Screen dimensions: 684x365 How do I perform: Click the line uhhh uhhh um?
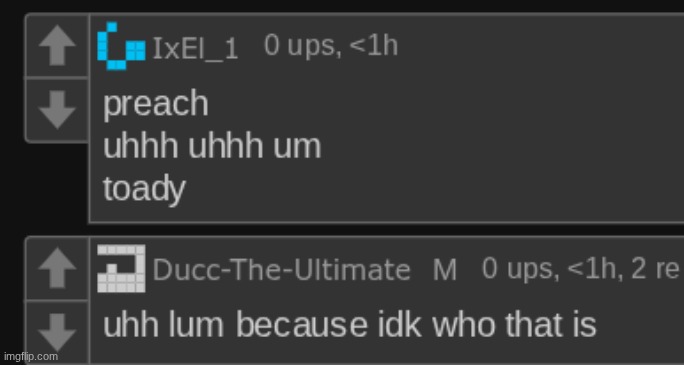[x=212, y=146]
